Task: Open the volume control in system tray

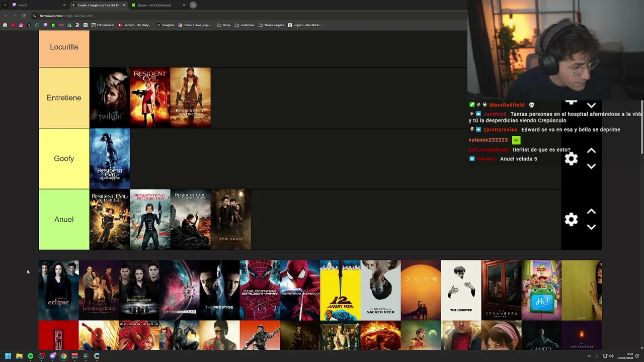Action: coord(611,356)
